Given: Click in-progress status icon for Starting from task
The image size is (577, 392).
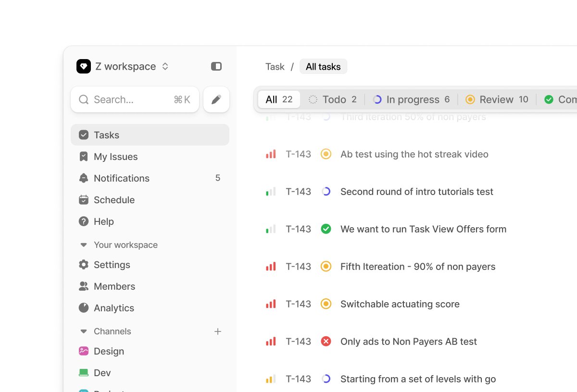Looking at the screenshot, I should [326, 379].
